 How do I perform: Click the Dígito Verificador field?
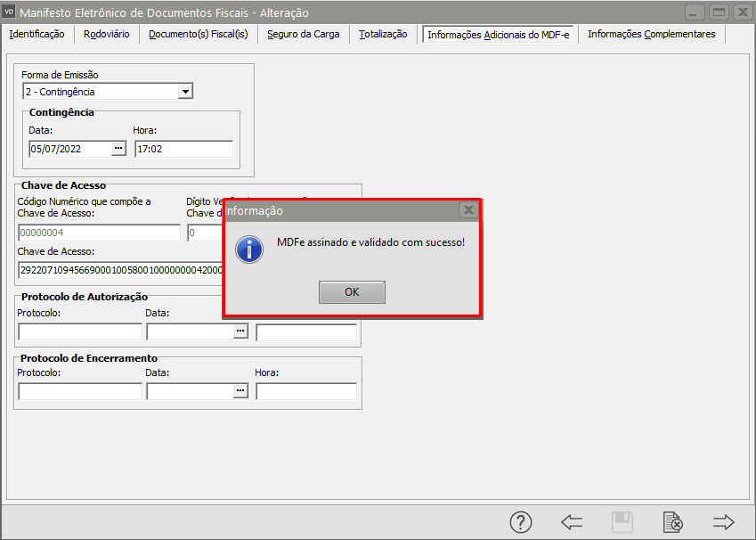205,233
